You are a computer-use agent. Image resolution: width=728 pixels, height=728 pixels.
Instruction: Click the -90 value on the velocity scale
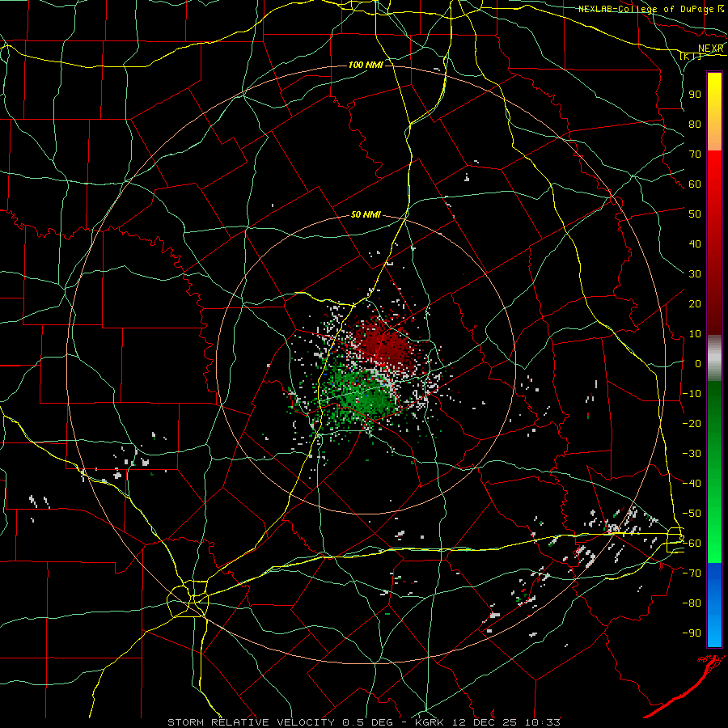(x=692, y=633)
